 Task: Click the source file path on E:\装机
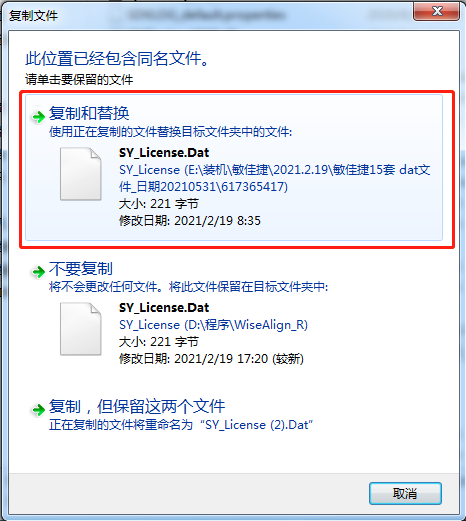coord(275,178)
